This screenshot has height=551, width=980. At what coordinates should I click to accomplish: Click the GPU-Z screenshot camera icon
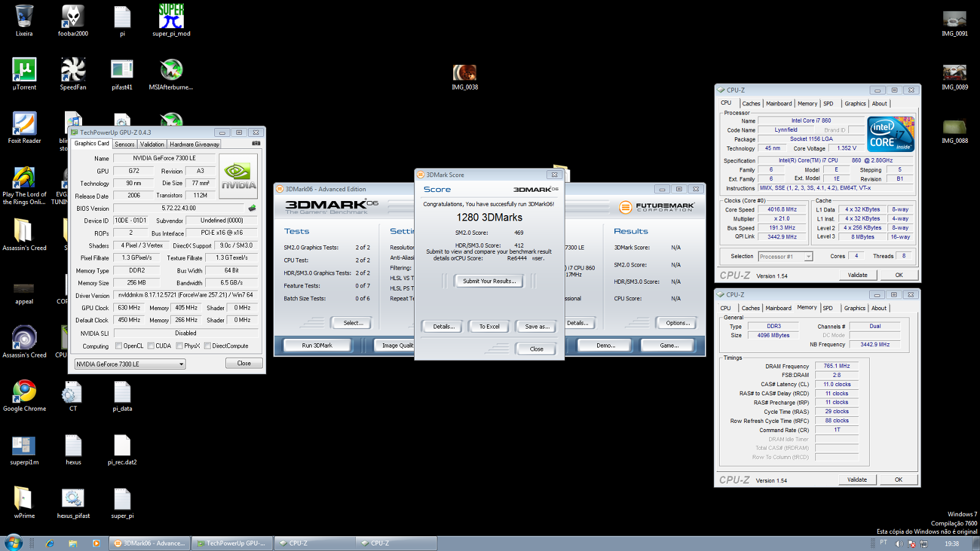point(256,143)
